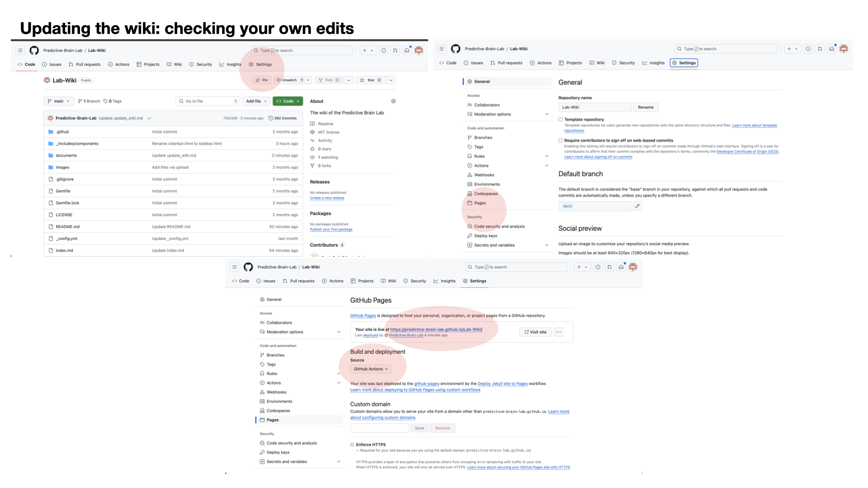Open the GitHub Actions source dropdown

click(x=371, y=369)
